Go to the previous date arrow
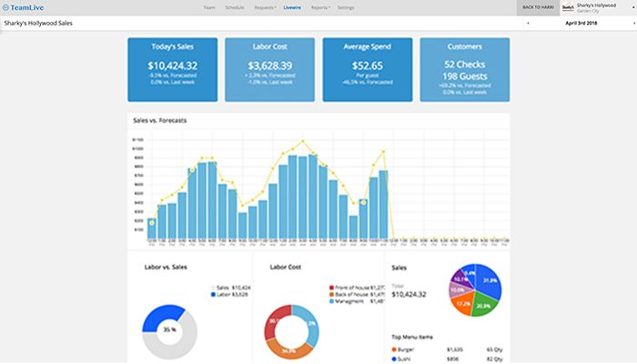The width and height of the screenshot is (637, 364). click(x=528, y=23)
